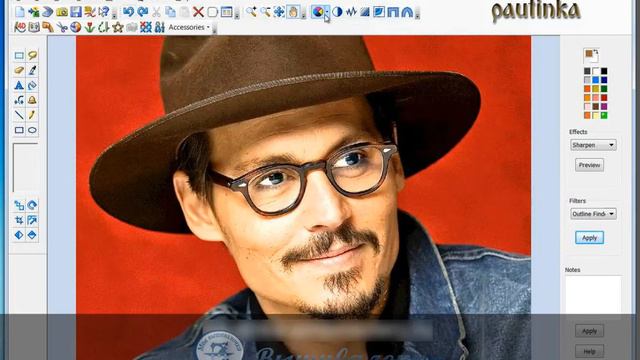Select the eraser tool
The height and width of the screenshot is (360, 640).
click(19, 70)
